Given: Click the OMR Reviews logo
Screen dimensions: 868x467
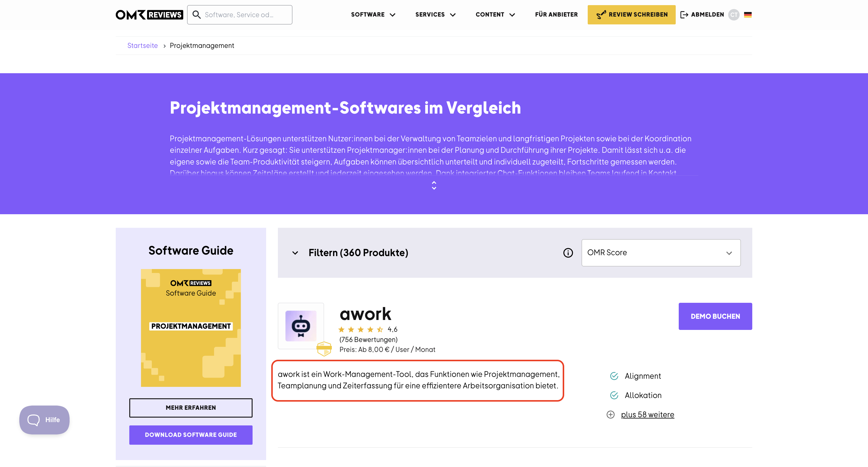Looking at the screenshot, I should [149, 15].
